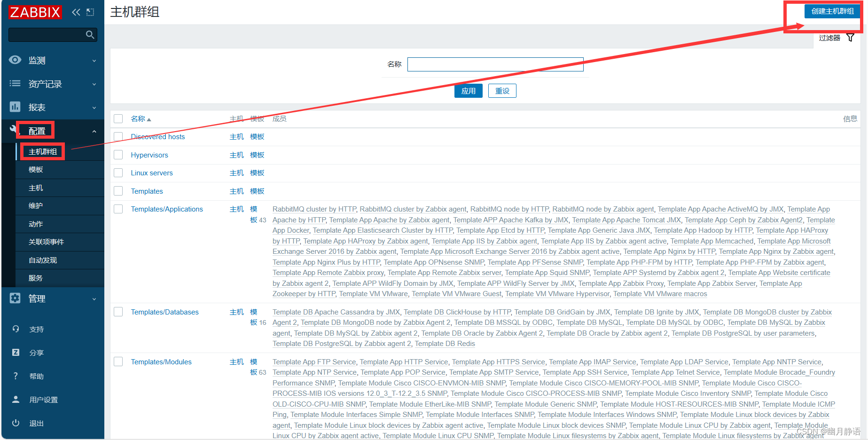Open the Hypervisors group link

149,155
